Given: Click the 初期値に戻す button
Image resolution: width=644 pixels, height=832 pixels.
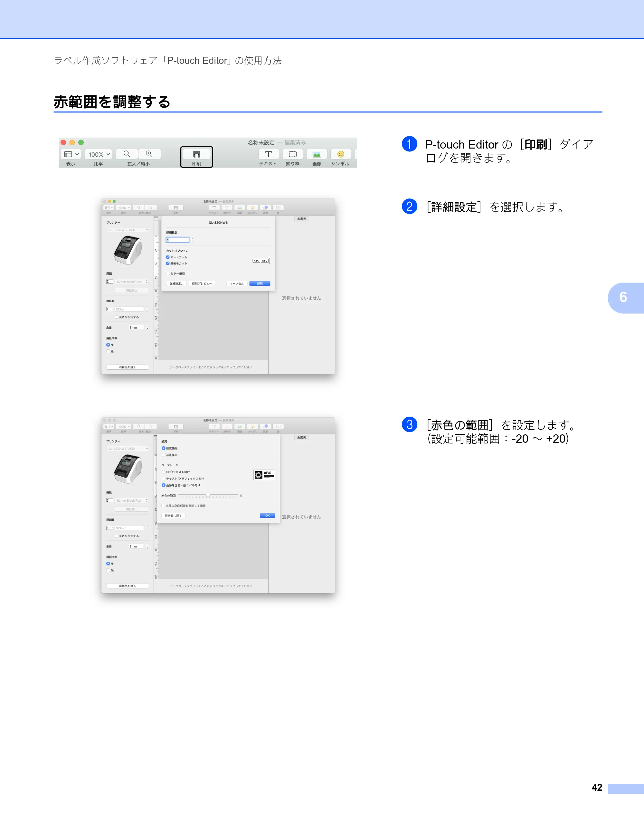Looking at the screenshot, I should click(174, 516).
